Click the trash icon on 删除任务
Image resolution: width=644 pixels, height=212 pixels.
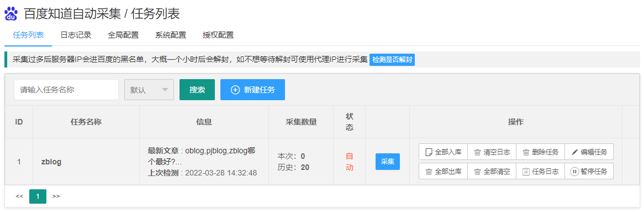click(526, 152)
